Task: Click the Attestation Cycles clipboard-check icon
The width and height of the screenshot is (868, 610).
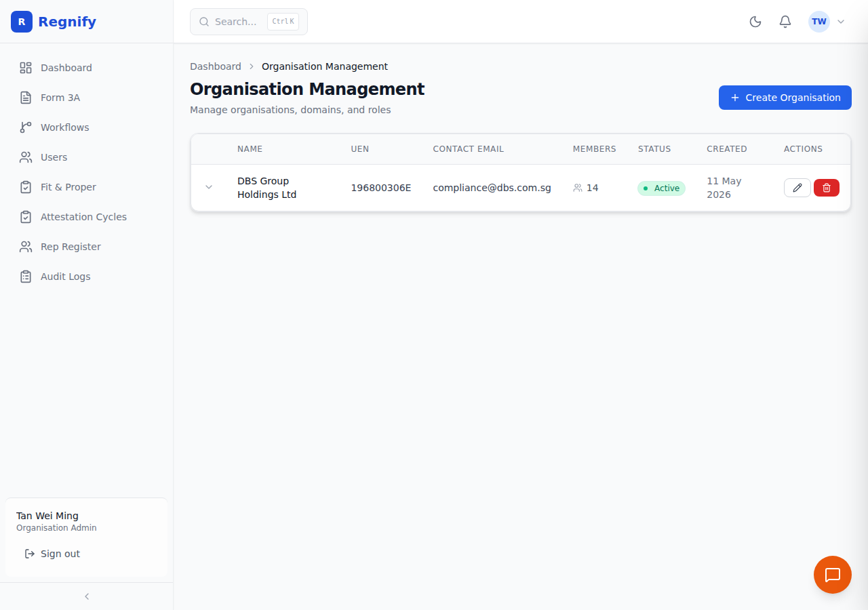Action: coord(26,217)
